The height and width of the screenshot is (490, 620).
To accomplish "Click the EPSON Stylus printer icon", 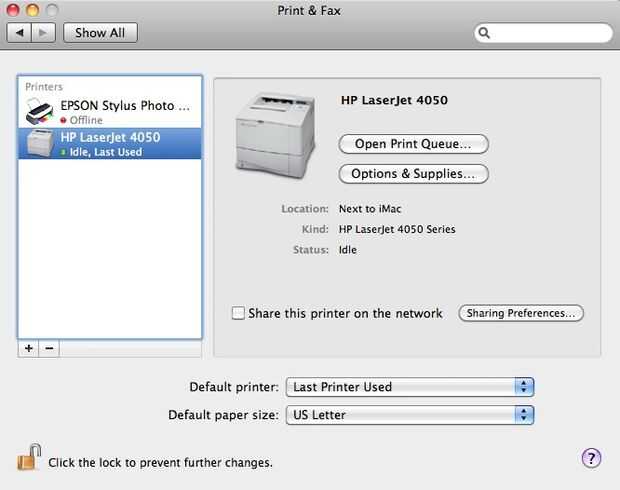I will [40, 110].
